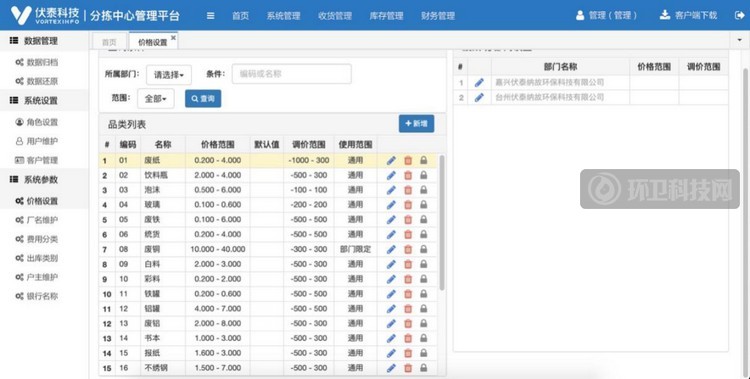Toggle lock icon on row 09 白料
The width and height of the screenshot is (750, 379).
[423, 264]
